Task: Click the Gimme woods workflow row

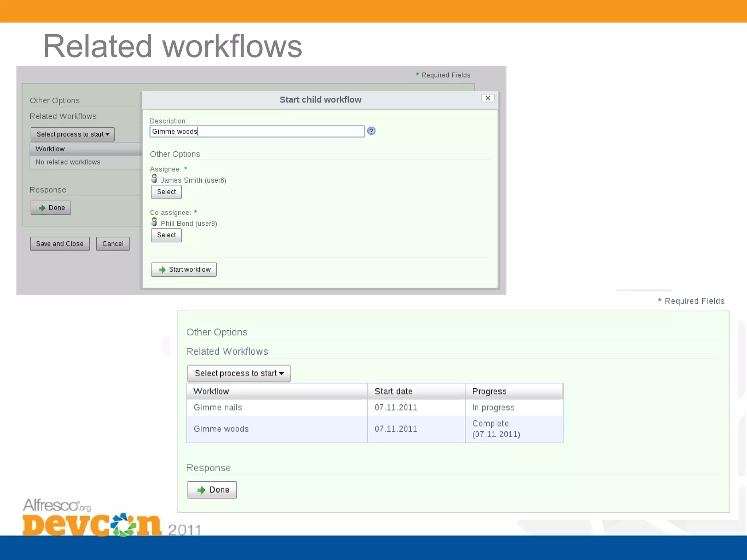Action: click(375, 429)
